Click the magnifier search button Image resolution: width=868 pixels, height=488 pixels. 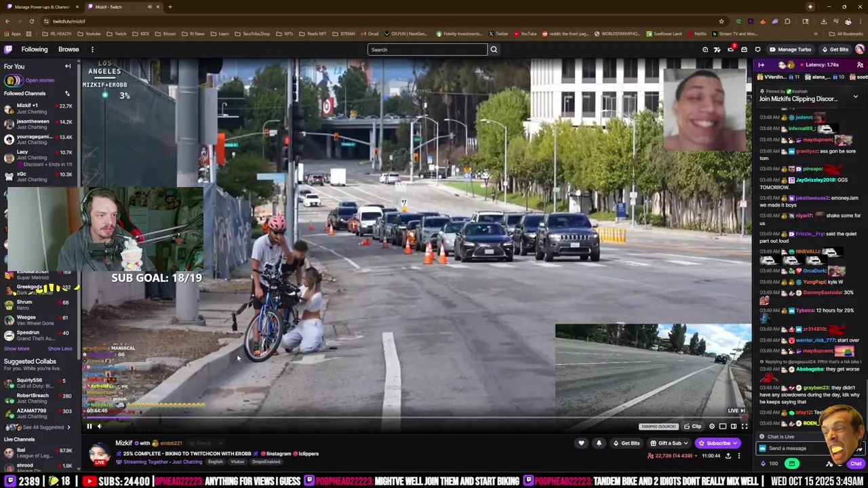click(x=494, y=49)
